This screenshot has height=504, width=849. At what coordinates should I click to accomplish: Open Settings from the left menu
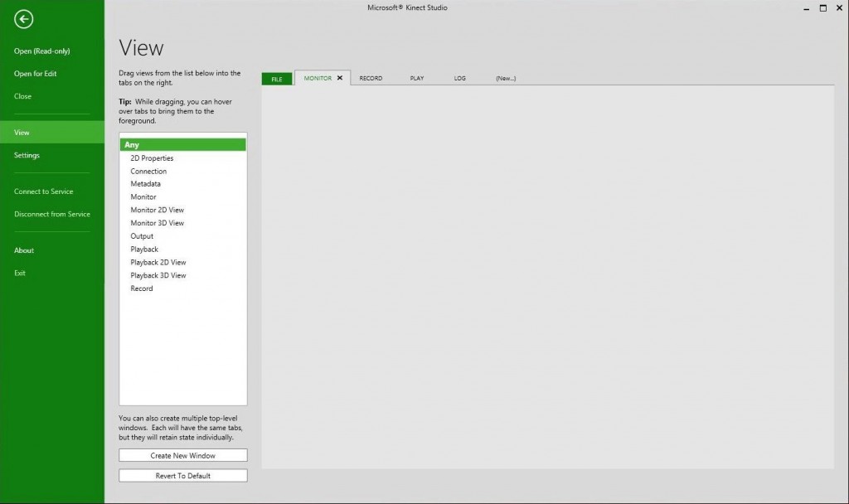[x=27, y=155]
